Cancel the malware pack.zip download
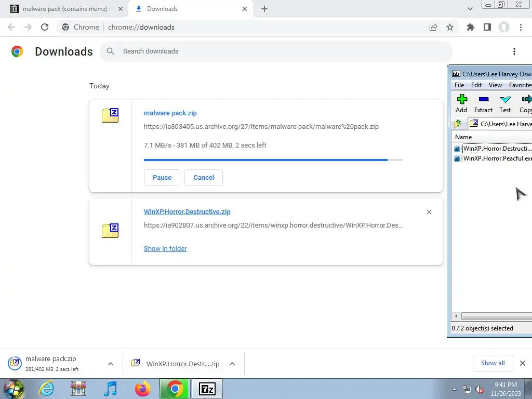 click(204, 178)
